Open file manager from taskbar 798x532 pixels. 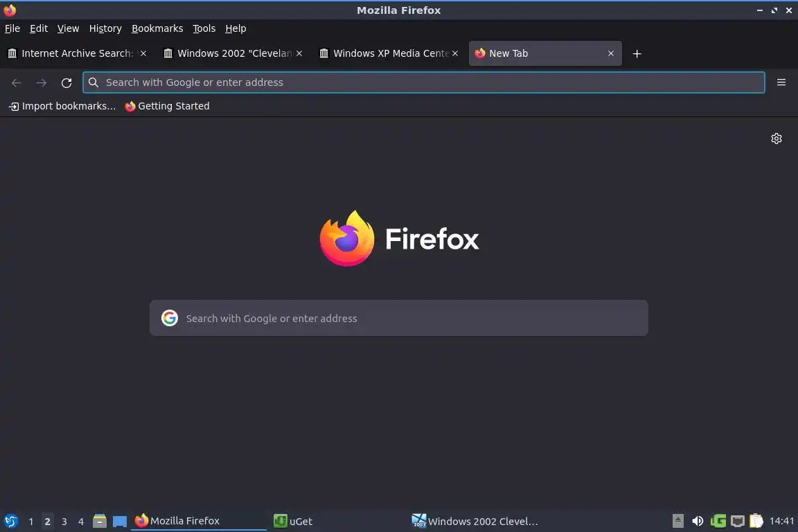pyautogui.click(x=100, y=521)
